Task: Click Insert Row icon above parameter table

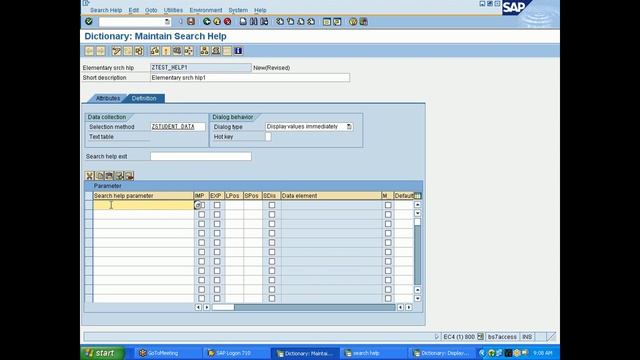Action: 119,176
